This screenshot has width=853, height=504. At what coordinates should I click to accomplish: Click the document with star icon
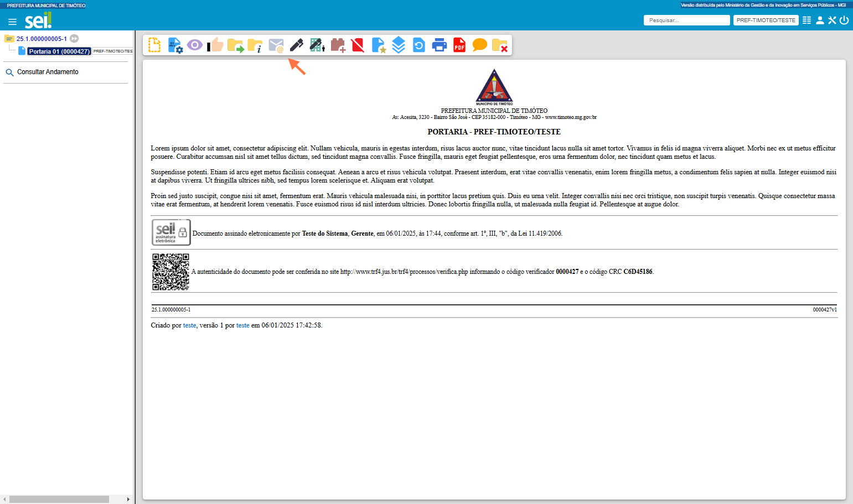point(379,45)
